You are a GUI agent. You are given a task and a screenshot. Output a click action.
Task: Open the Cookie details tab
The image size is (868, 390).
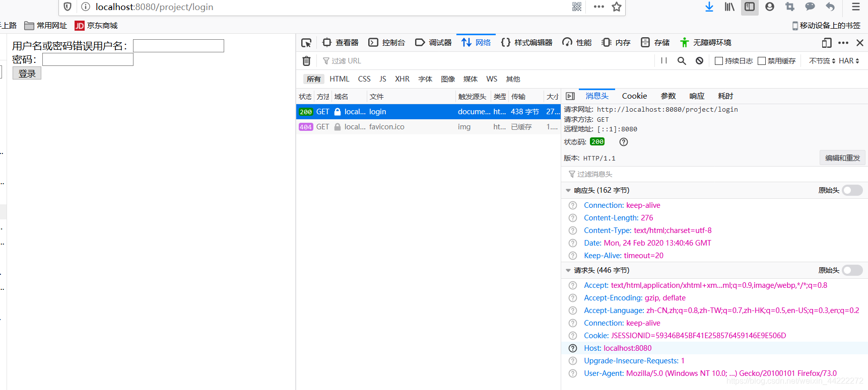634,96
